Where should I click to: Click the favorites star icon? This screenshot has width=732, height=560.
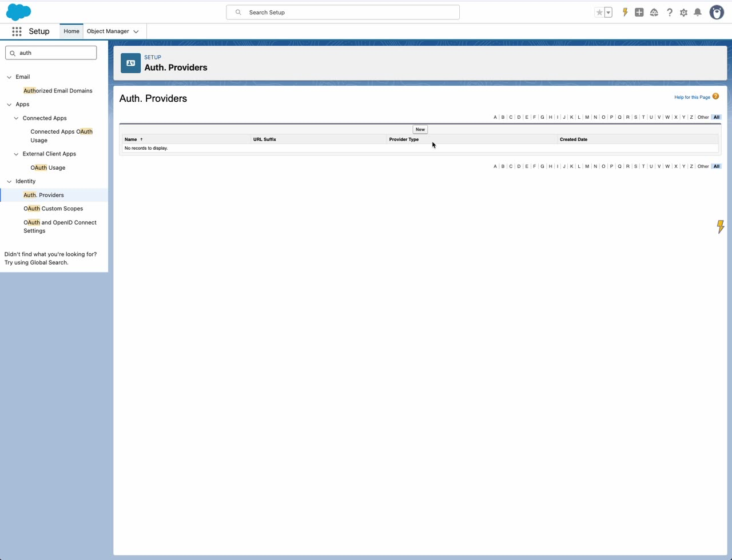pyautogui.click(x=599, y=12)
